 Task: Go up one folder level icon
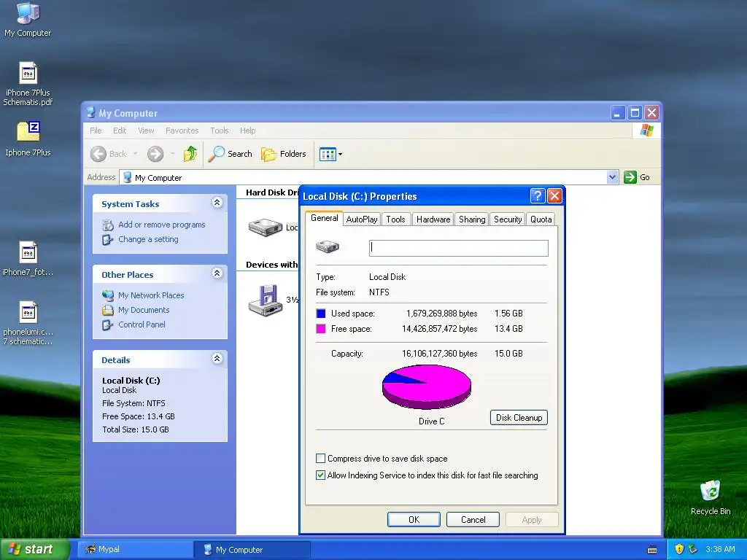(x=190, y=154)
